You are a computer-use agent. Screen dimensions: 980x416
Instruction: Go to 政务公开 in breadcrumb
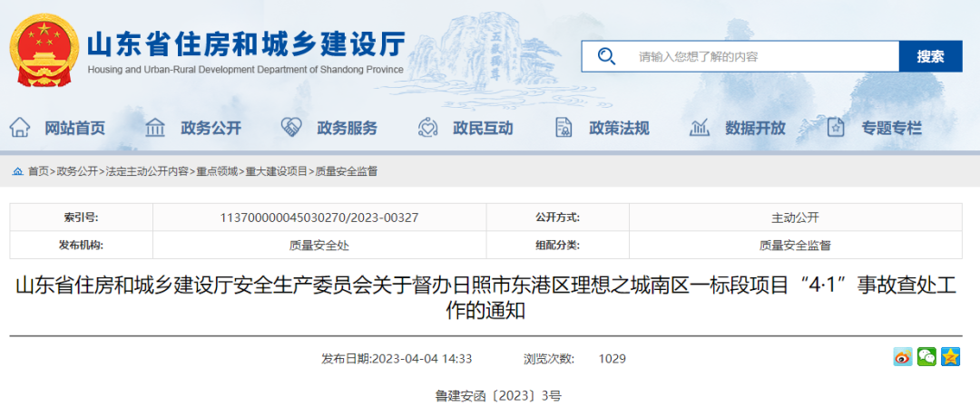(77, 171)
